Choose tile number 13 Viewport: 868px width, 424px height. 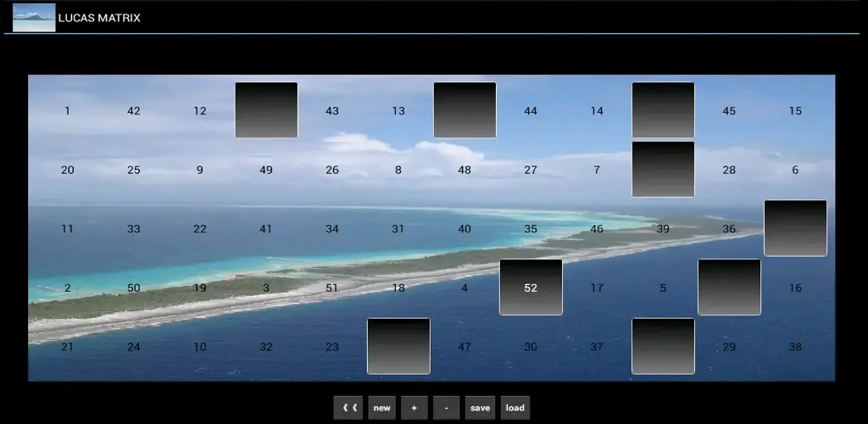click(398, 111)
